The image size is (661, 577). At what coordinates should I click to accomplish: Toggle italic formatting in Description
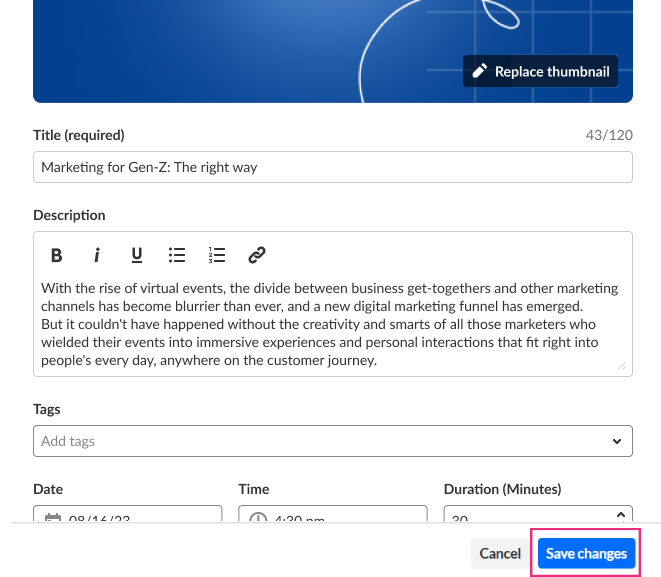97,255
